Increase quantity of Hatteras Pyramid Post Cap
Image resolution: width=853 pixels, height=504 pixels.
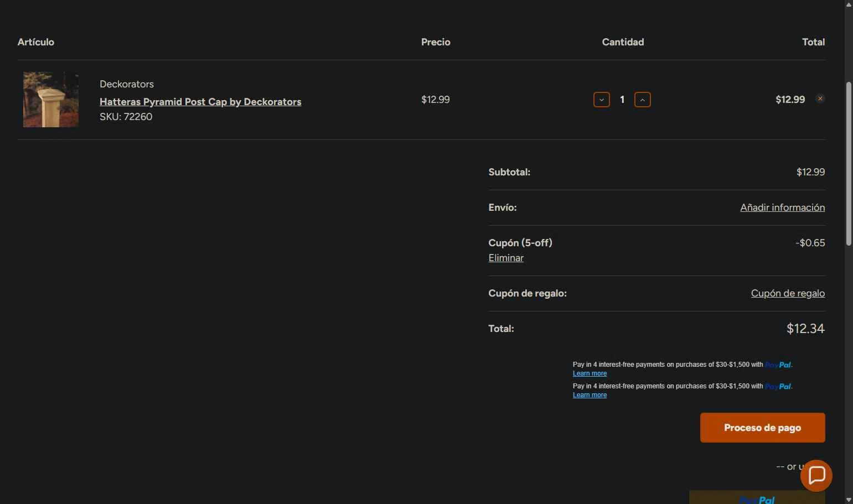tap(642, 100)
